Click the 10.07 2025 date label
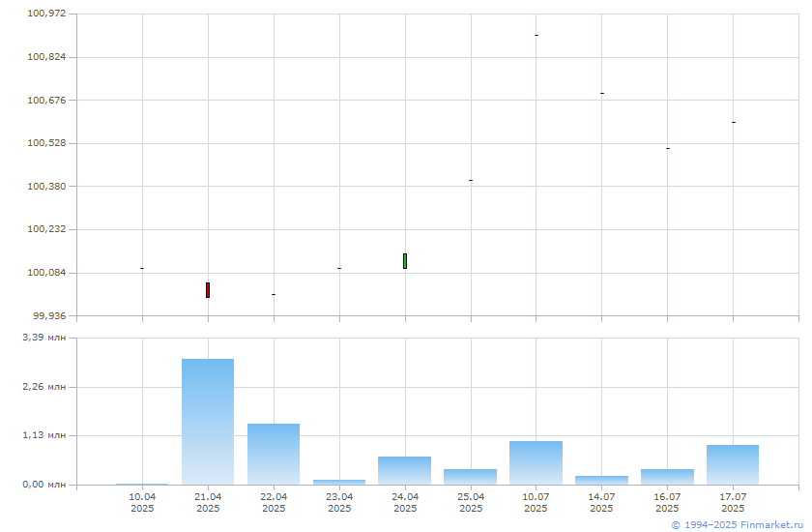 pos(536,502)
